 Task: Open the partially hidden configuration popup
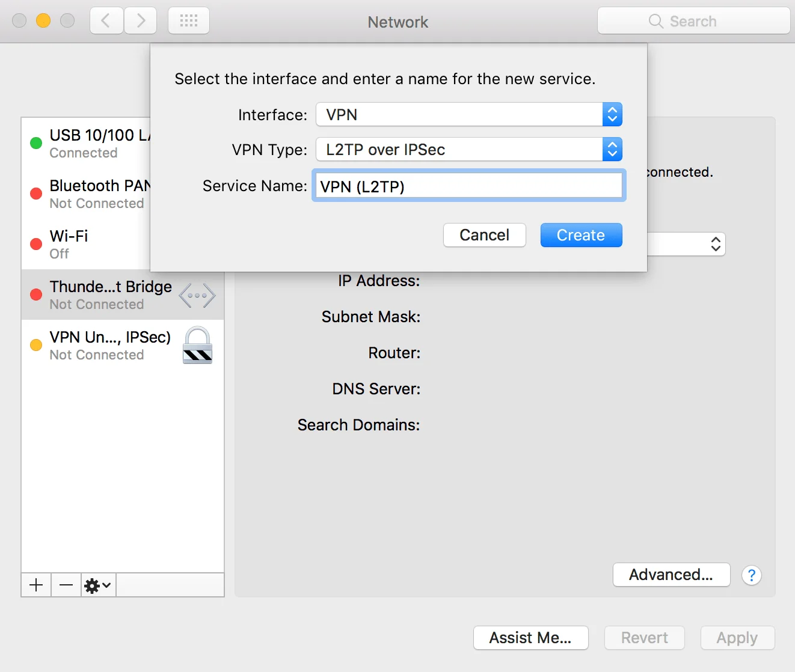click(x=687, y=244)
